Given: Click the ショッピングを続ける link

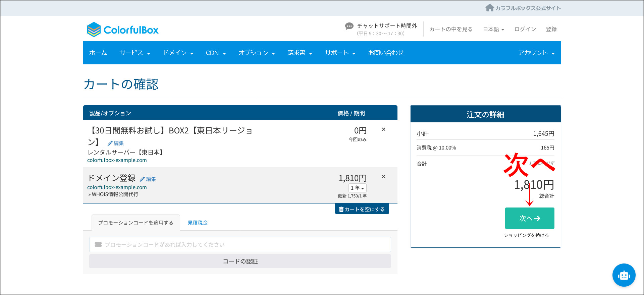Looking at the screenshot, I should pyautogui.click(x=526, y=235).
